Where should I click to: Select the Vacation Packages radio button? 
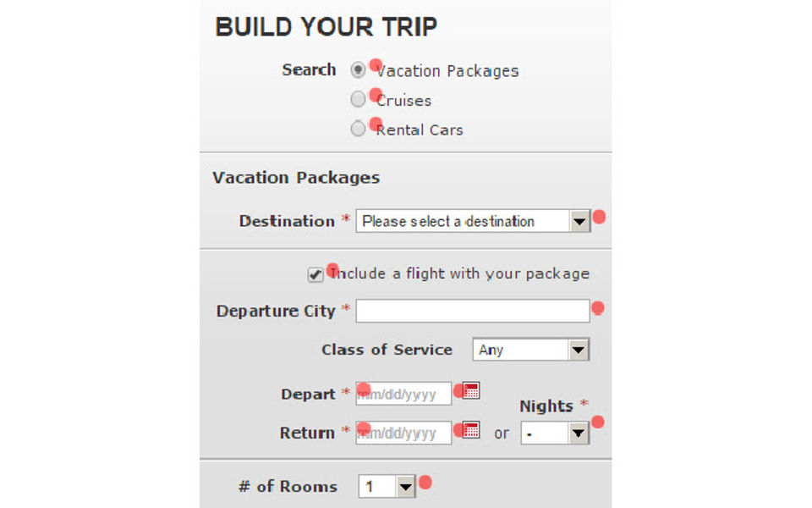(x=359, y=70)
